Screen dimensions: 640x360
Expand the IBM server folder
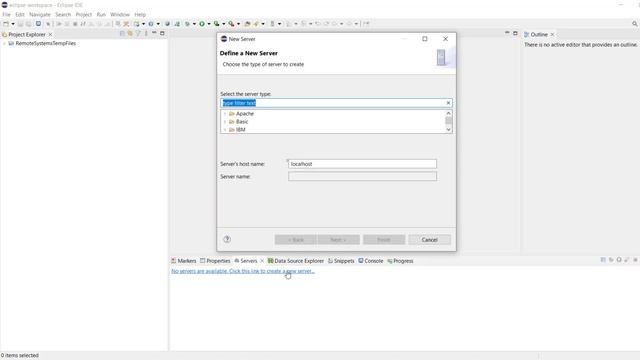[225, 130]
